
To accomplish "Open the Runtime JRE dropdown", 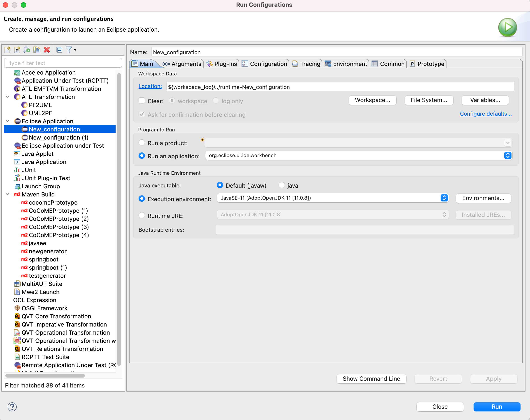I will [444, 215].
